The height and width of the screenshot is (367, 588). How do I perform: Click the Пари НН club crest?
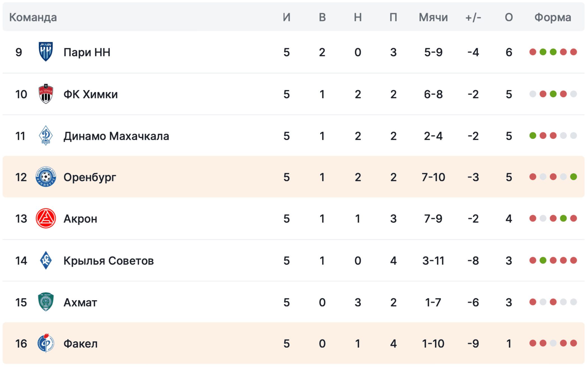click(x=46, y=52)
